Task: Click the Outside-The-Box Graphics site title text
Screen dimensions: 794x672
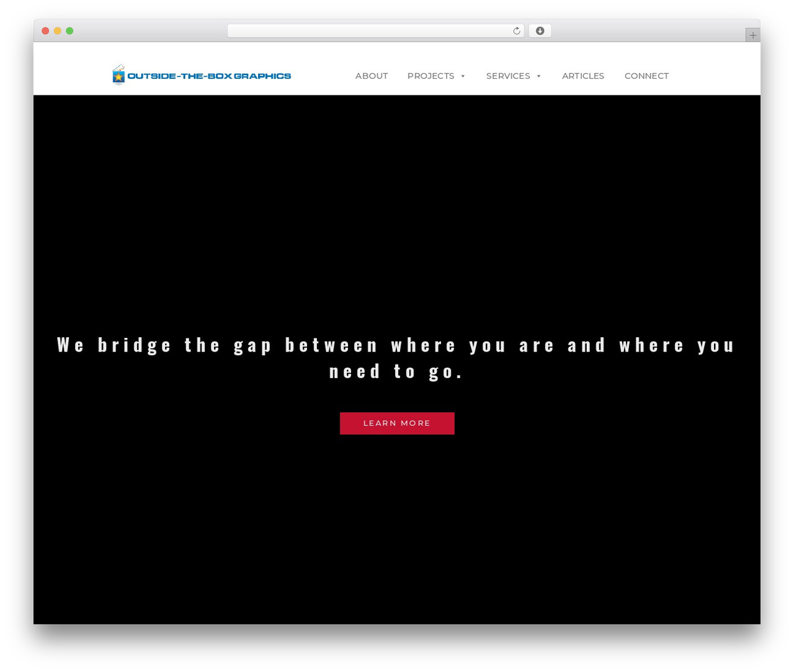Action: tap(209, 76)
